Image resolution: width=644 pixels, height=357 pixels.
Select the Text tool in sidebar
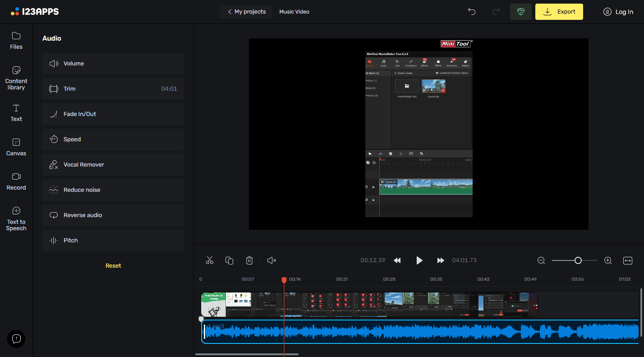(16, 113)
